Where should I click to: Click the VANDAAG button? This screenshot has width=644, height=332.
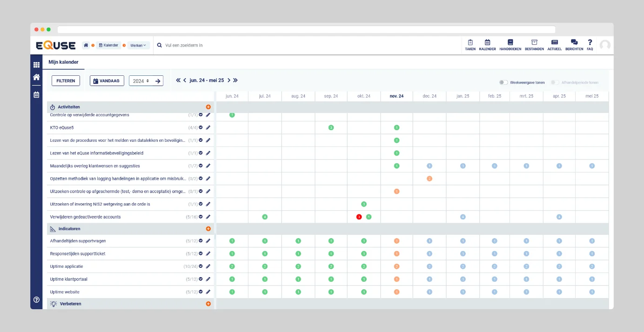[107, 81]
